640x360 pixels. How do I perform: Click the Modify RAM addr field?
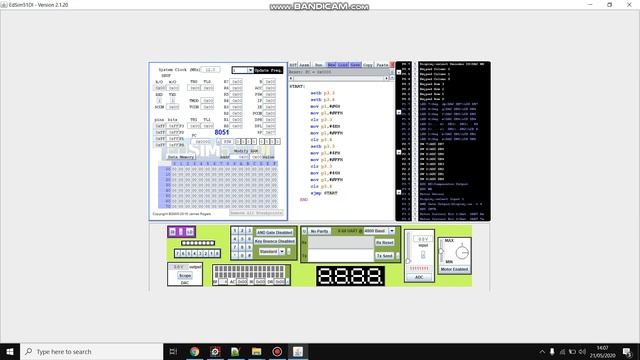[x=241, y=157]
